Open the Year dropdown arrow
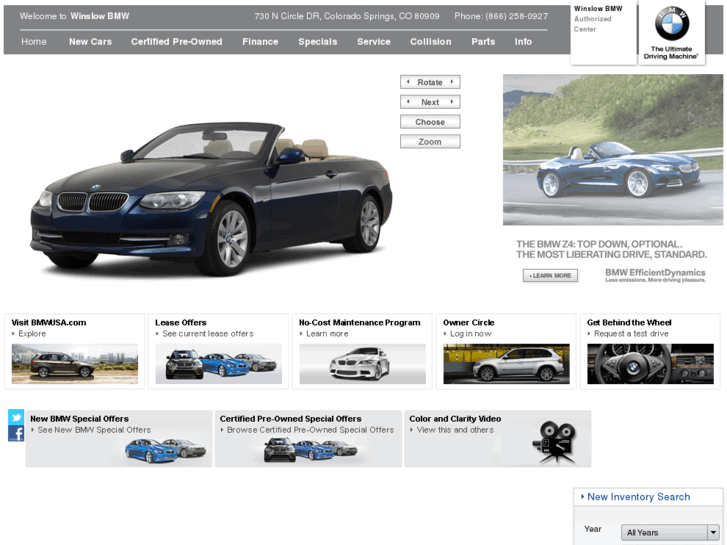Viewport: 727px width, 545px height. (713, 532)
